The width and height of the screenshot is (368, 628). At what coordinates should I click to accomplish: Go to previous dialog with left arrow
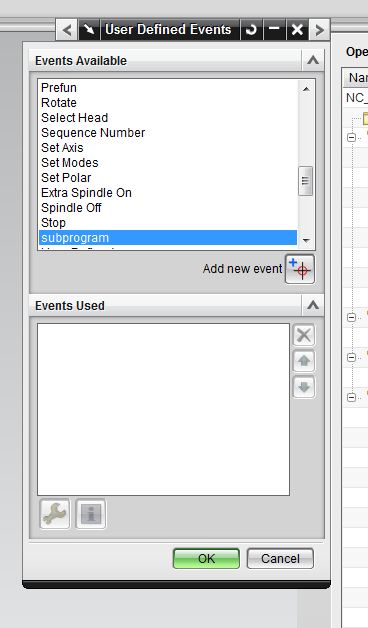click(x=67, y=30)
